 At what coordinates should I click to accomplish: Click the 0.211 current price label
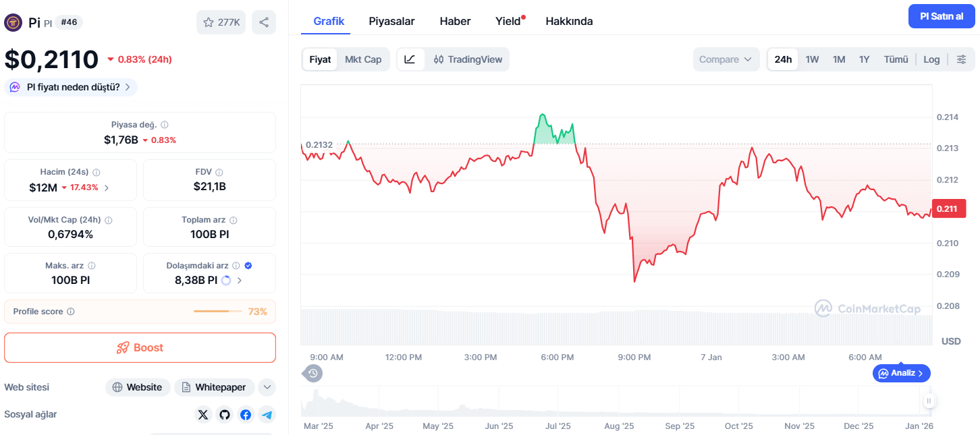(948, 208)
